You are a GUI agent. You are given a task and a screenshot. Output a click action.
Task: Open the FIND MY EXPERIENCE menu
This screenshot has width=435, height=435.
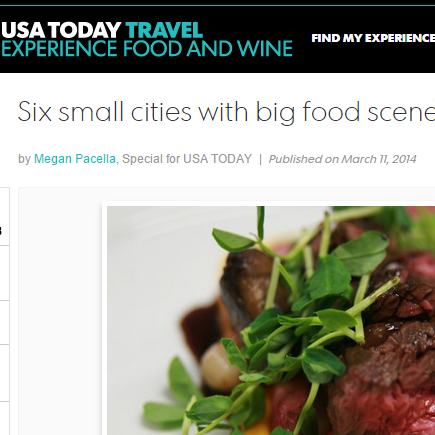tap(373, 38)
